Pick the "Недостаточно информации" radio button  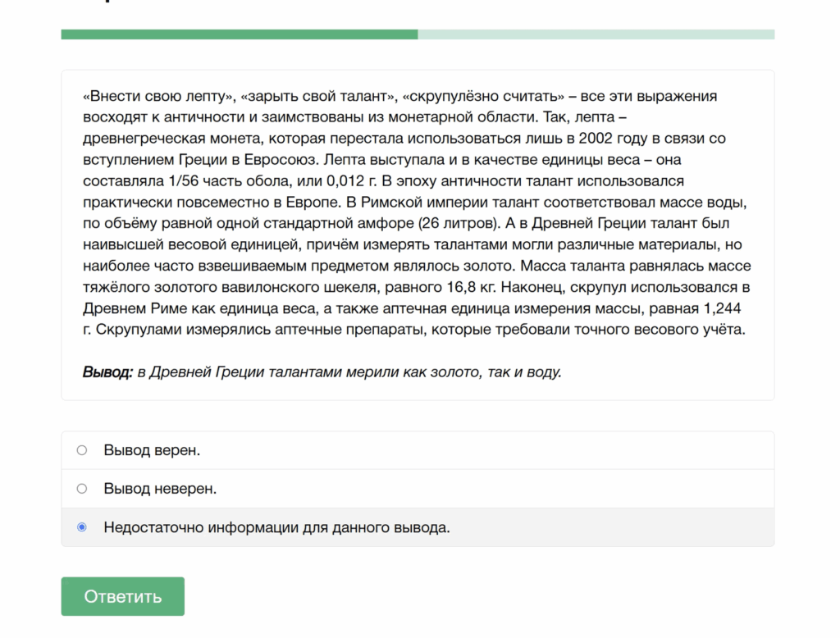point(82,527)
